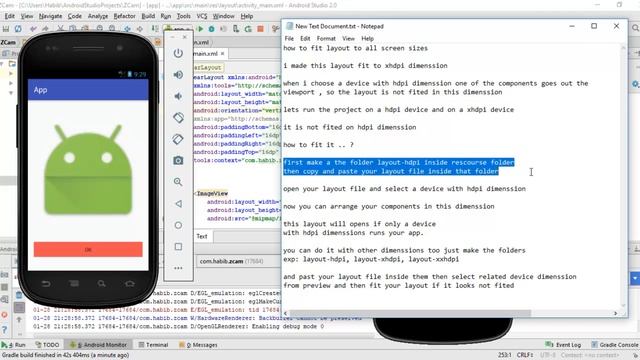Open emulator extended controls three dots

coord(178,268)
